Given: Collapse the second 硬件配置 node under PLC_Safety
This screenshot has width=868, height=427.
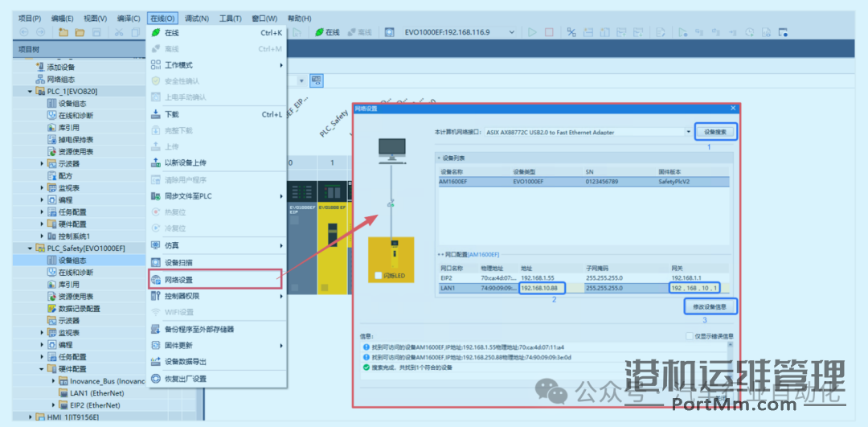Looking at the screenshot, I should pyautogui.click(x=42, y=369).
